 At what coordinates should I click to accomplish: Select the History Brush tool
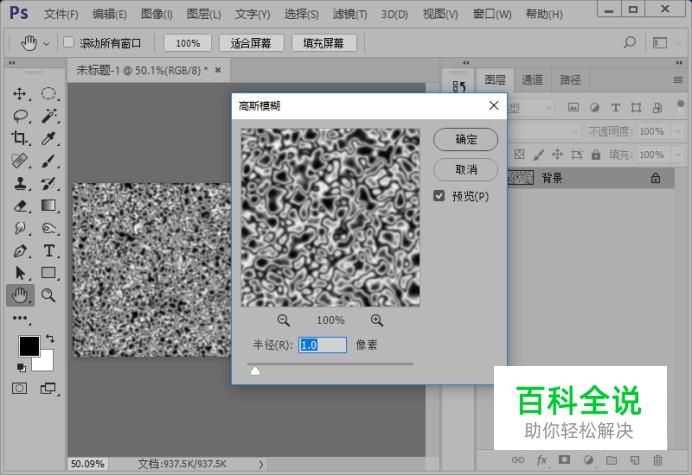[x=48, y=183]
